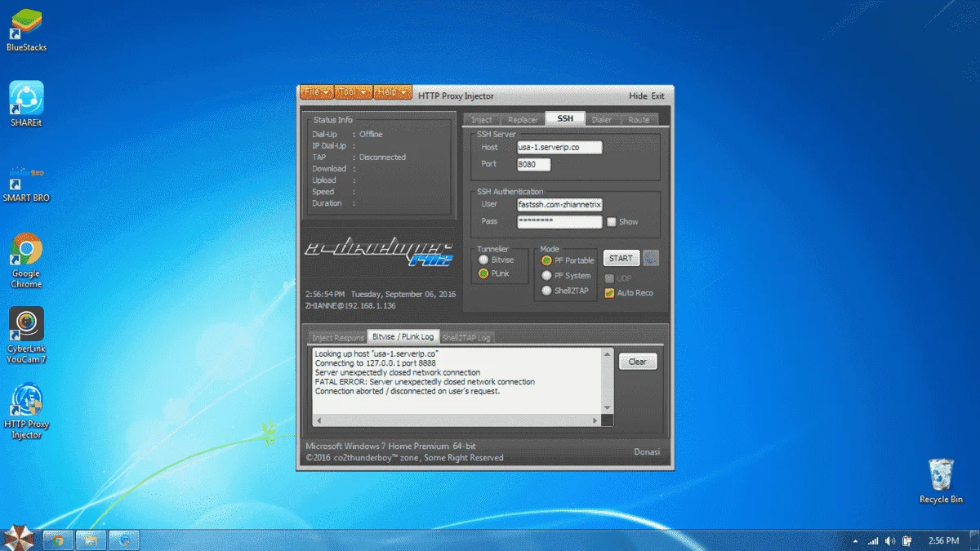Click Exit in title bar
Screen dimensions: 980x551
coord(657,96)
